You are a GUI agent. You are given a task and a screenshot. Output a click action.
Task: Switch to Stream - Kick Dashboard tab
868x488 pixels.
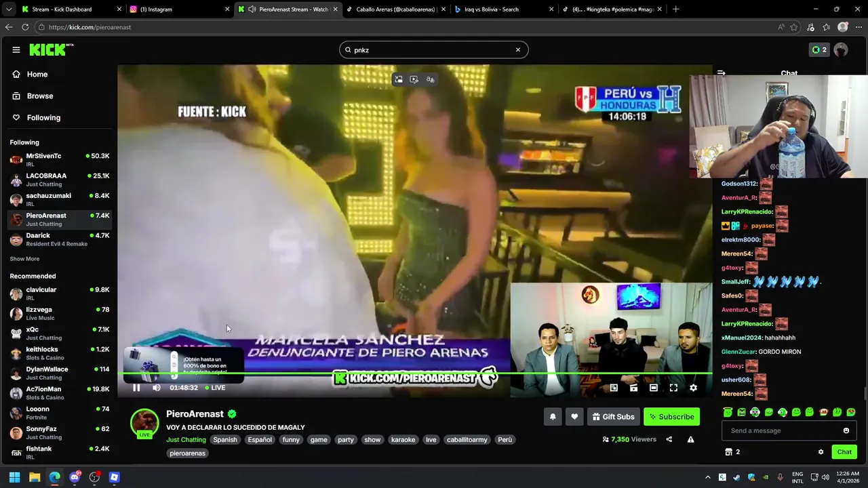click(71, 9)
